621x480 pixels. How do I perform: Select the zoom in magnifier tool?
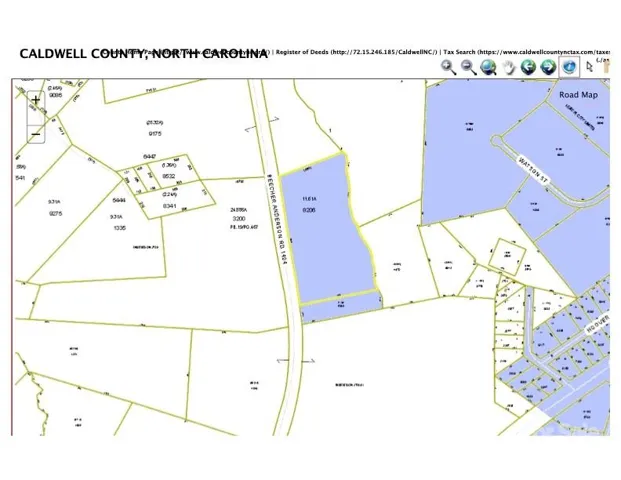(x=449, y=67)
